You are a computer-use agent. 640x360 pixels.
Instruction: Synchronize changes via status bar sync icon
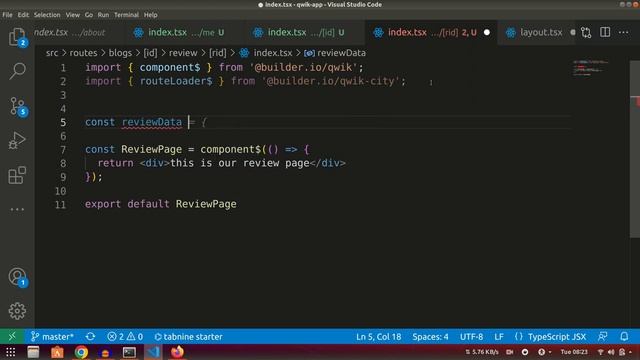[x=91, y=337]
